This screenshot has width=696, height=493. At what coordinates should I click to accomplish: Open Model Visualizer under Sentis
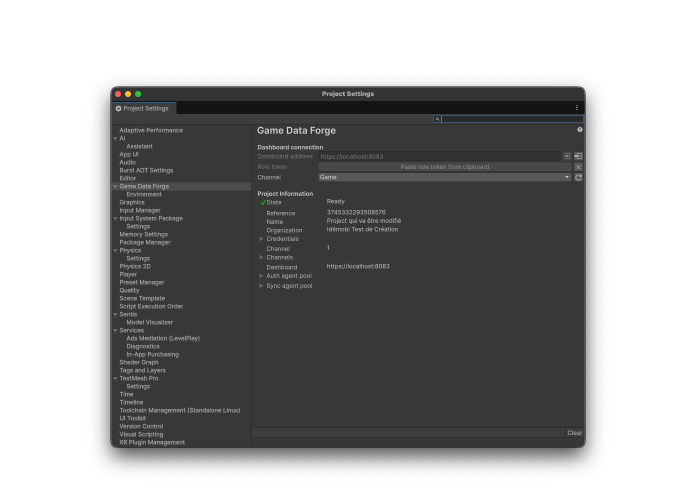click(x=150, y=322)
